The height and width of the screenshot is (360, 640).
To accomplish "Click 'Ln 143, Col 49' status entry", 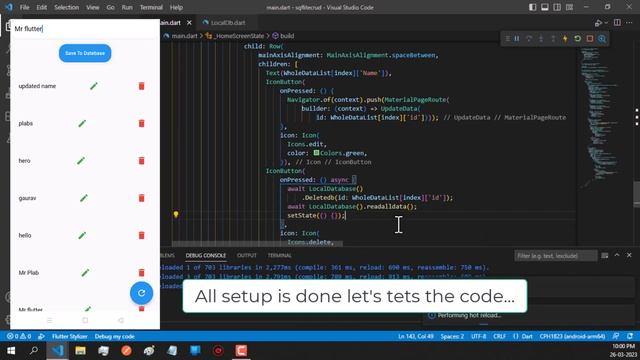I will tap(416, 336).
